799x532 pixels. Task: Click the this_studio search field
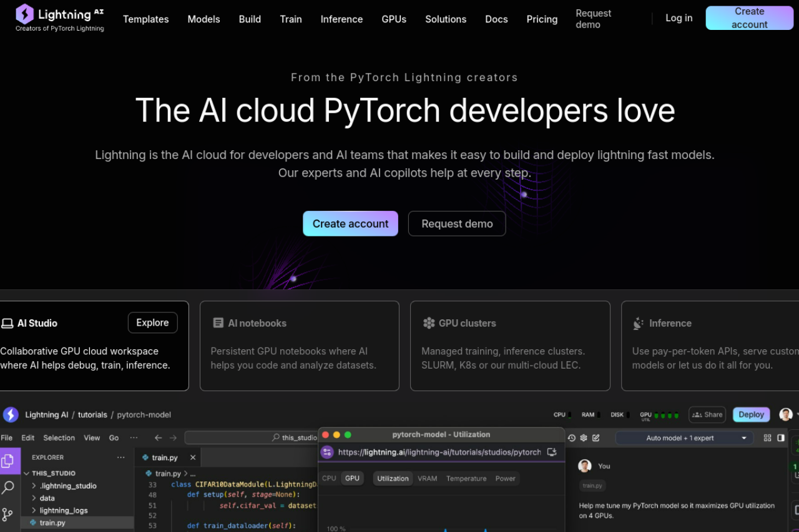tap(251, 438)
